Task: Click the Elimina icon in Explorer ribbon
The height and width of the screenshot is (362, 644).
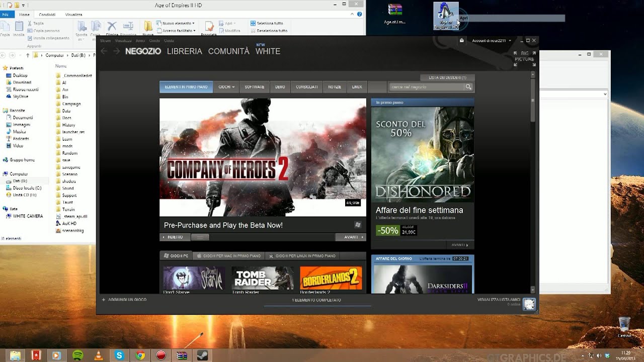Action: point(112,29)
